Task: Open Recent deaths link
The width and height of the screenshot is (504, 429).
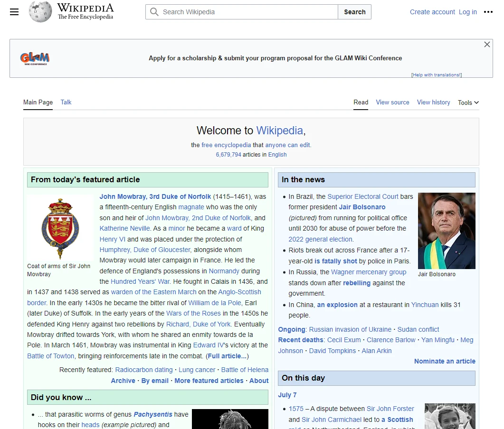Action: coord(301,340)
